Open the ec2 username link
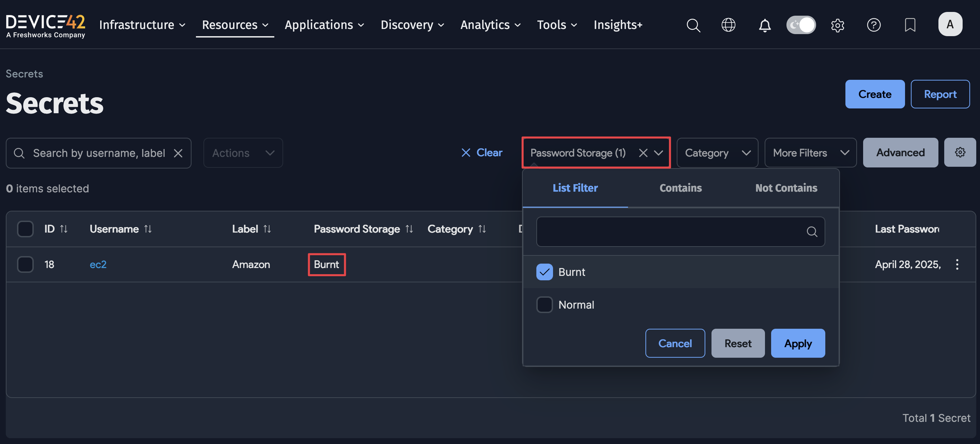This screenshot has width=980, height=444. 98,264
